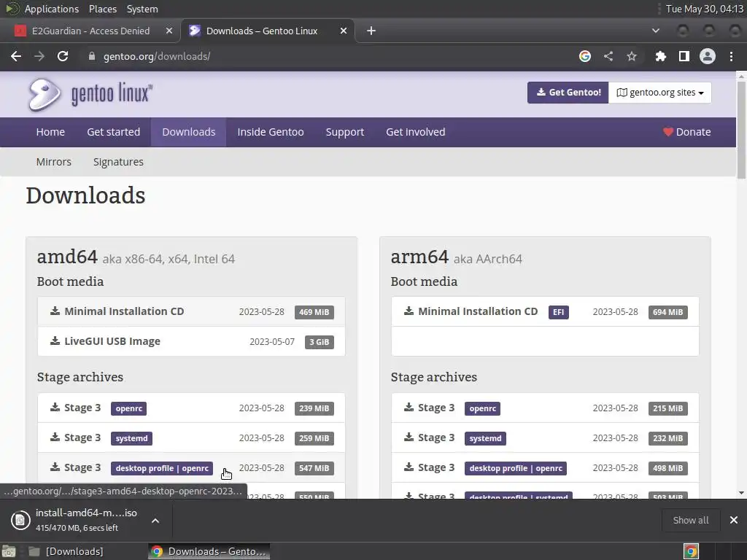Close the downloads bar
The height and width of the screenshot is (560, 747).
pyautogui.click(x=734, y=520)
